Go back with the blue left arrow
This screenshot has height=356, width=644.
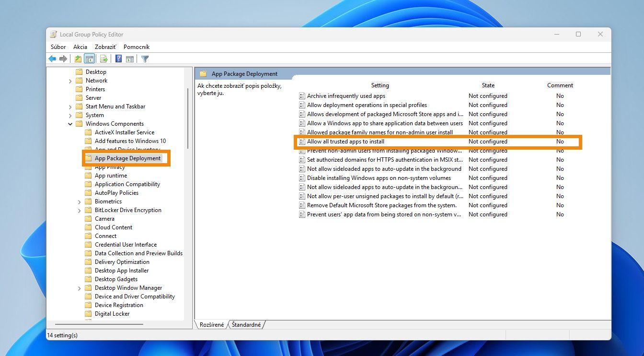[x=52, y=59]
